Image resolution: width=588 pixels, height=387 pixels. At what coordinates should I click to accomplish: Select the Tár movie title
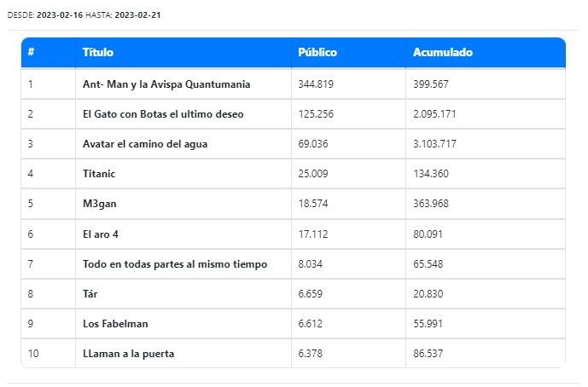point(91,294)
